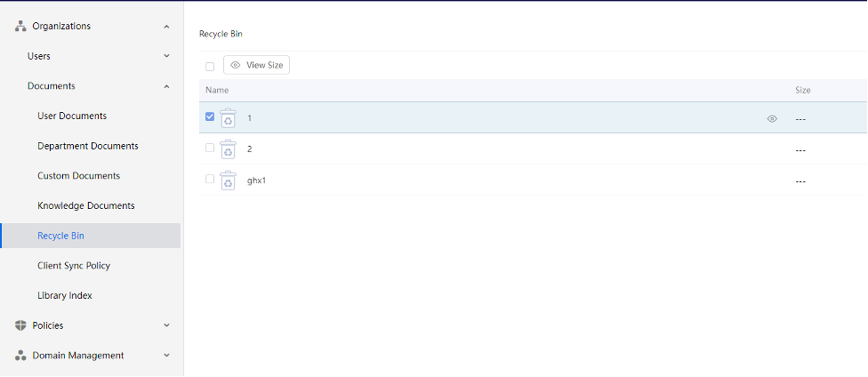The height and width of the screenshot is (377, 868).
Task: Click the View Size button
Action: [256, 65]
